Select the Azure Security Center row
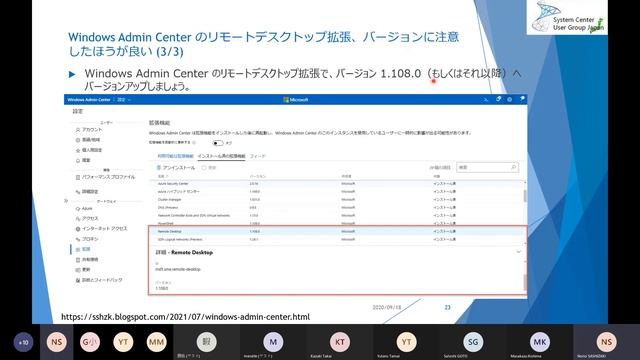 coord(337,184)
